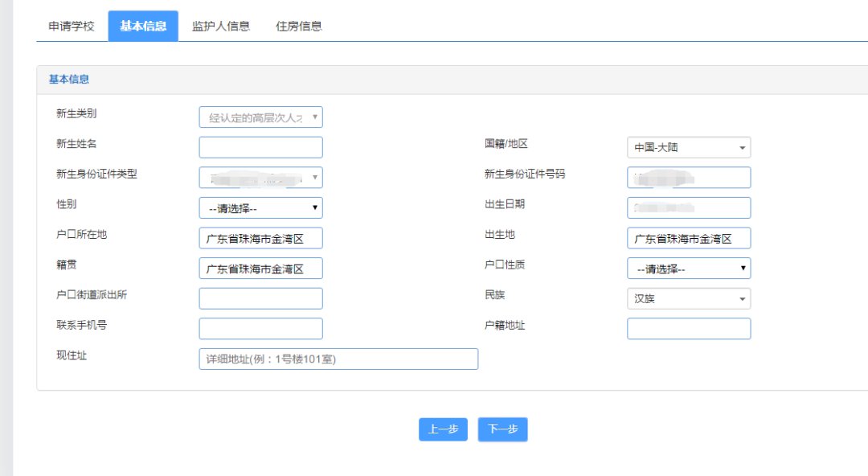
Task: Select the 基本信息 tab
Action: 143,26
